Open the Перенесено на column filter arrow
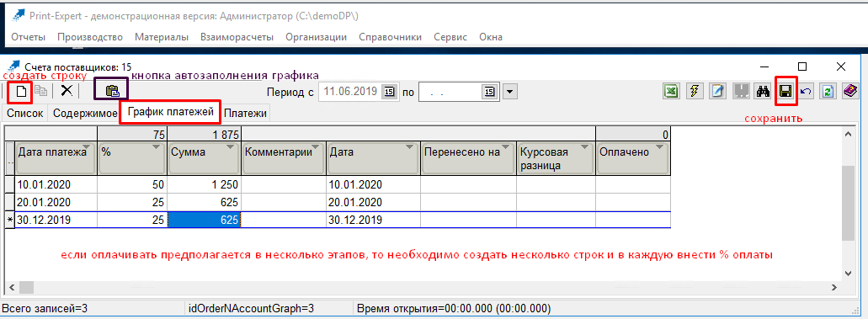 (506, 147)
